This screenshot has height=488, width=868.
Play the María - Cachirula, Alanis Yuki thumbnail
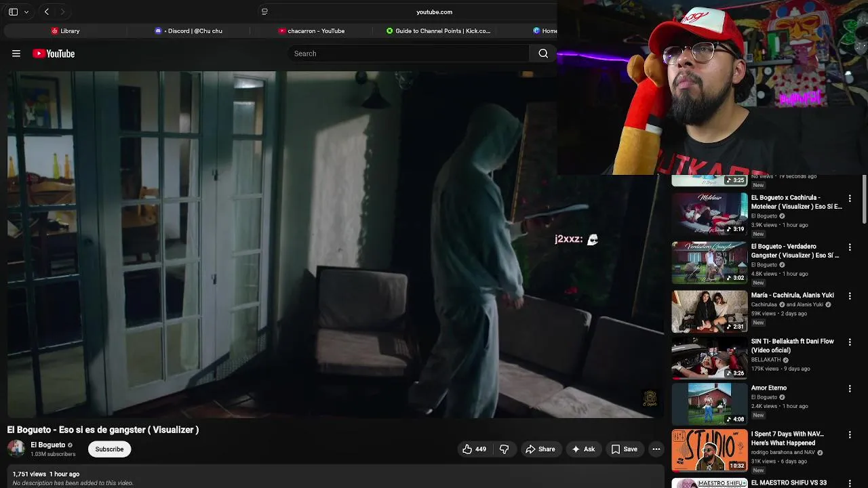tap(709, 311)
